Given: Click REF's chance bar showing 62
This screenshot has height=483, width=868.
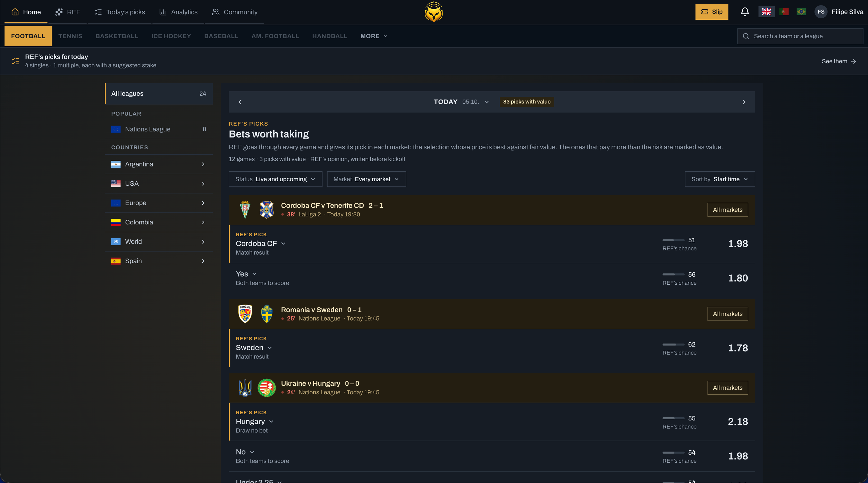Looking at the screenshot, I should click(x=673, y=344).
